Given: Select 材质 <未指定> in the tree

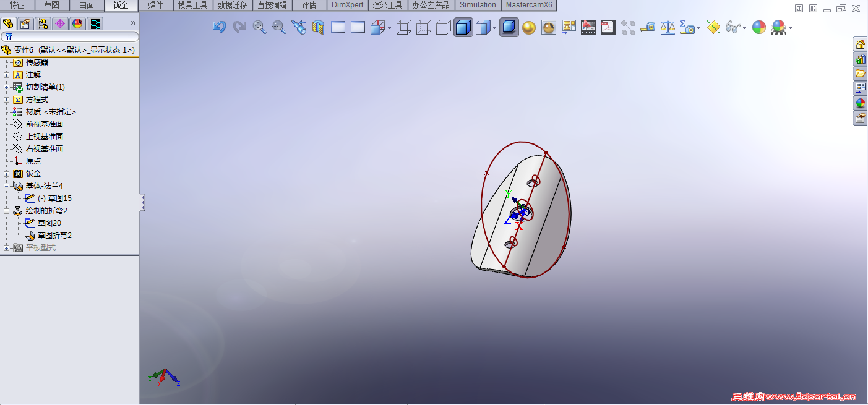Looking at the screenshot, I should click(51, 112).
